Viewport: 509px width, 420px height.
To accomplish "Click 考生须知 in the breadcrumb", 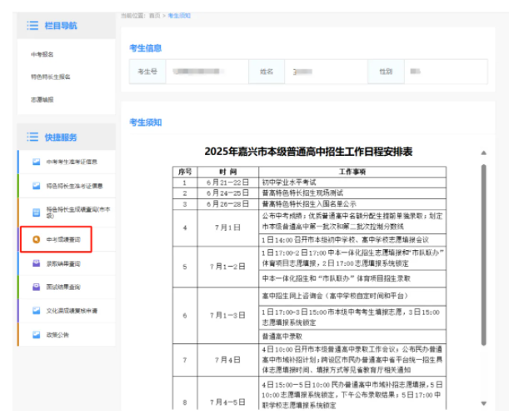I will (x=179, y=16).
